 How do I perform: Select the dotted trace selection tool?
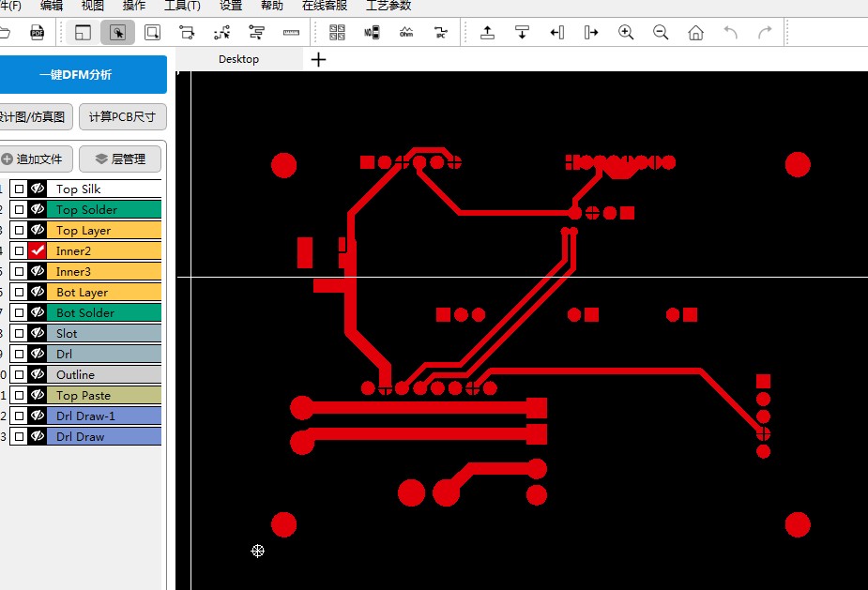222,33
